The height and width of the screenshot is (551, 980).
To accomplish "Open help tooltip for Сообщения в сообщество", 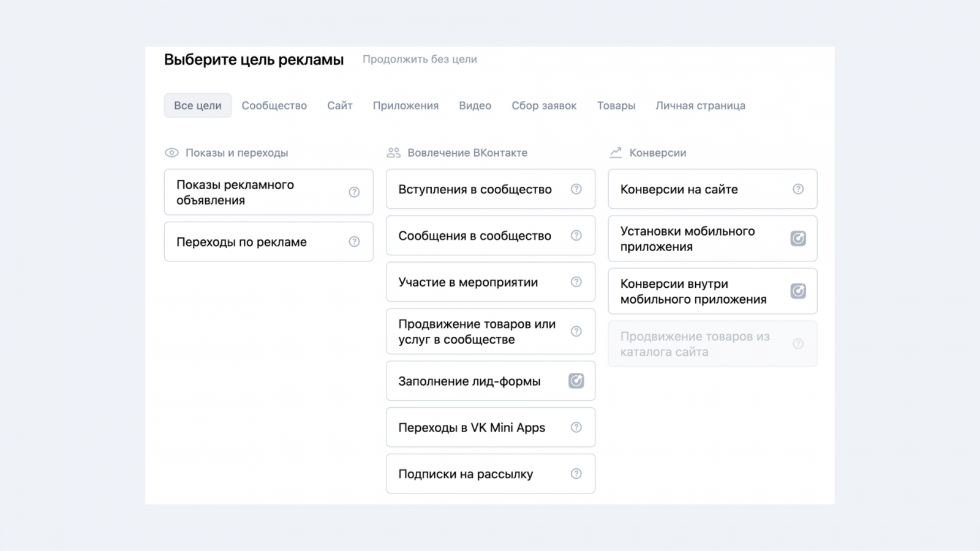I will pyautogui.click(x=576, y=236).
